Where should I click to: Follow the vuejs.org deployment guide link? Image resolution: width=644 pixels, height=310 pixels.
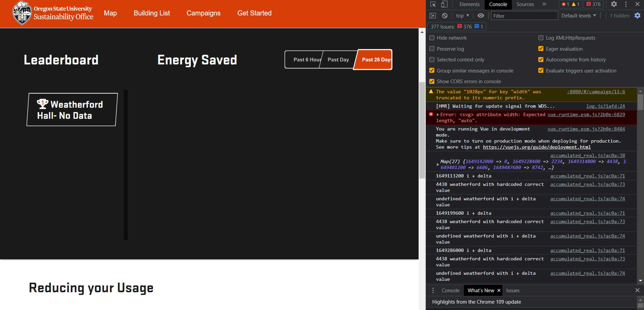click(537, 147)
